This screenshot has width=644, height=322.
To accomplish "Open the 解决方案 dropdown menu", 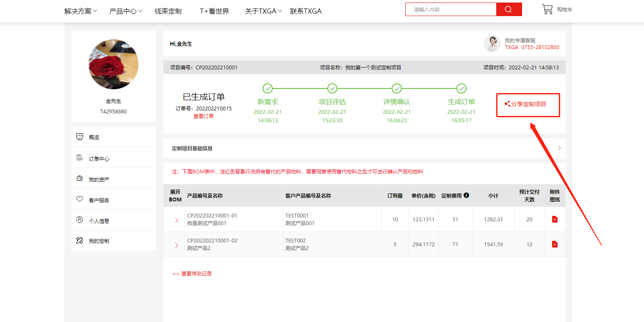I will [x=80, y=11].
